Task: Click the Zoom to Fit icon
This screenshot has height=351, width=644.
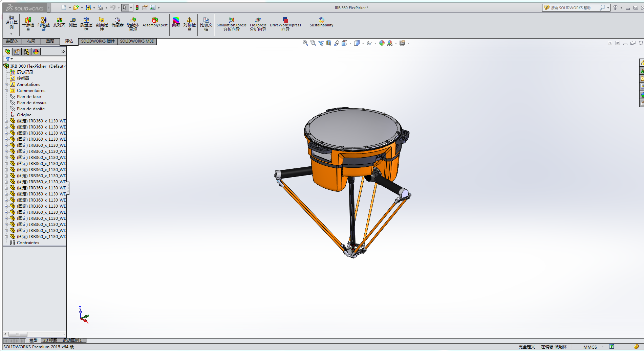Action: pyautogui.click(x=305, y=43)
